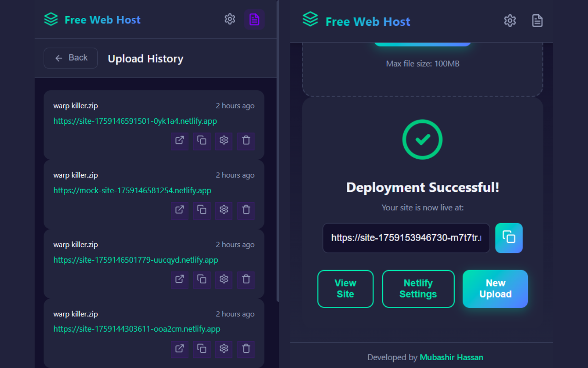Click 'Your site is now live at:' text

(x=423, y=207)
